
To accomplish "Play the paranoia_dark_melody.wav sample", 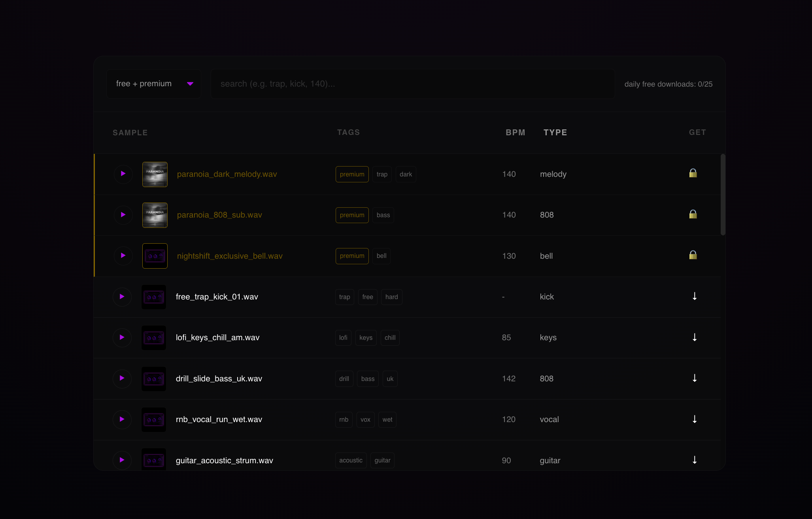I will coord(123,174).
